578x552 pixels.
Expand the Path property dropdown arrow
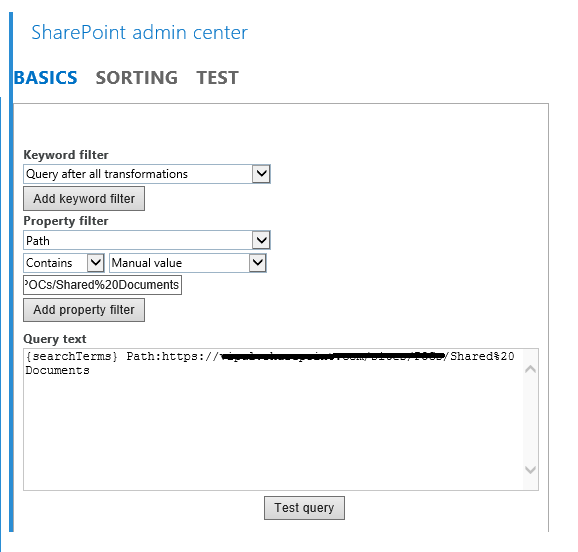coord(261,240)
